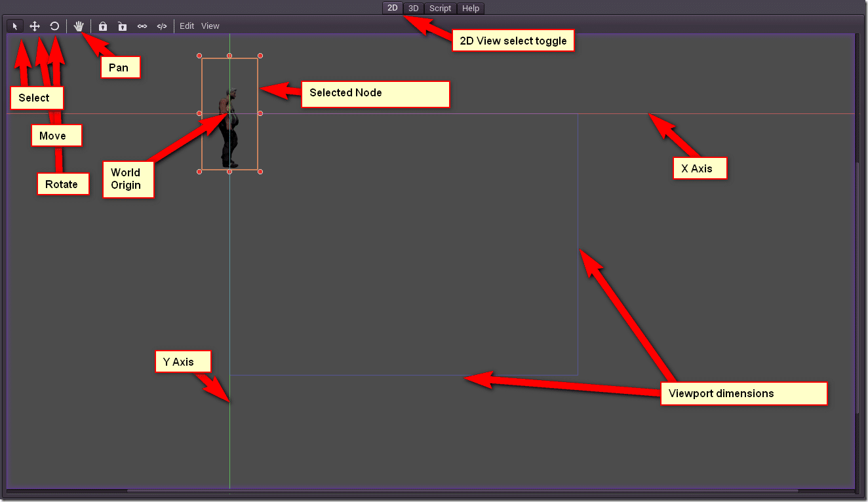Click the '2D View select toggle' annotation box
Image resolution: width=868 pixels, height=502 pixels.
pos(513,40)
